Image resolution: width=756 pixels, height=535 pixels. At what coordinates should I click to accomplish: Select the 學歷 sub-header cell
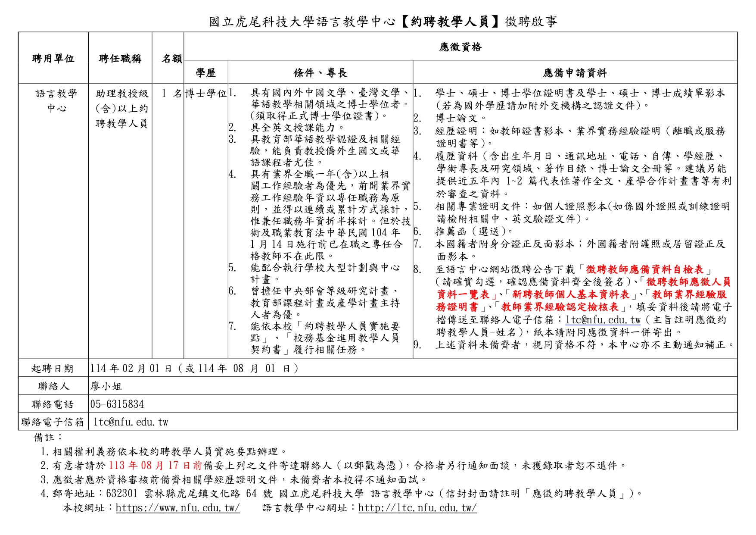pyautogui.click(x=207, y=73)
